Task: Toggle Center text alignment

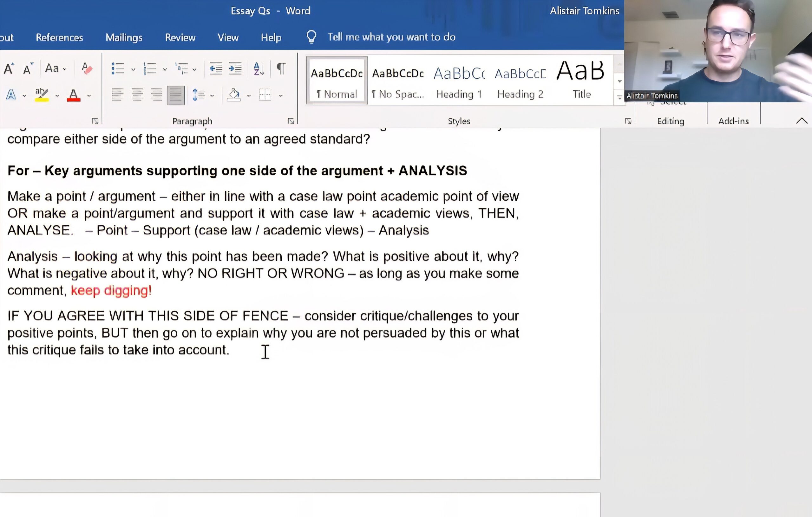Action: pos(137,95)
